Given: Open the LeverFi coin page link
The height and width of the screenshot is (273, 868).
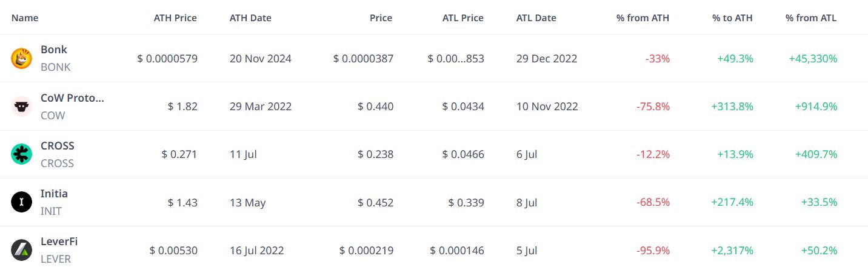Looking at the screenshot, I should tap(59, 241).
